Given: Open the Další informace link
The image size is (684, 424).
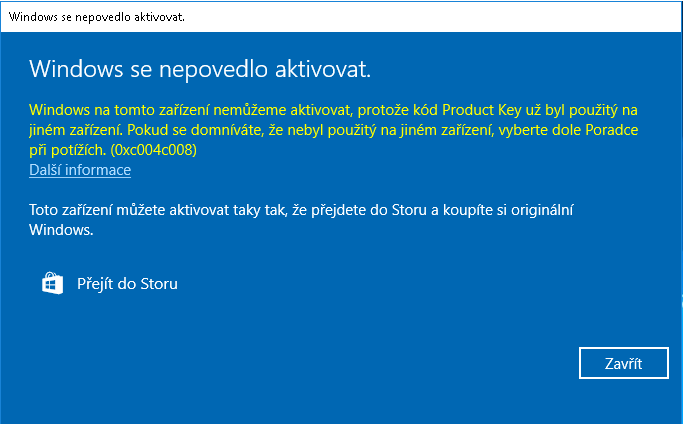Looking at the screenshot, I should [80, 170].
